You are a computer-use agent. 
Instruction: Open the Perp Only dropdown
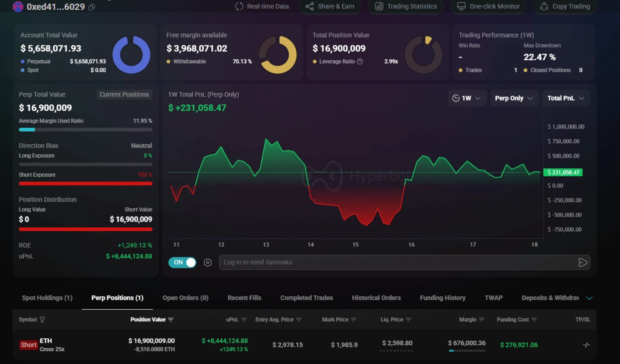click(x=514, y=98)
